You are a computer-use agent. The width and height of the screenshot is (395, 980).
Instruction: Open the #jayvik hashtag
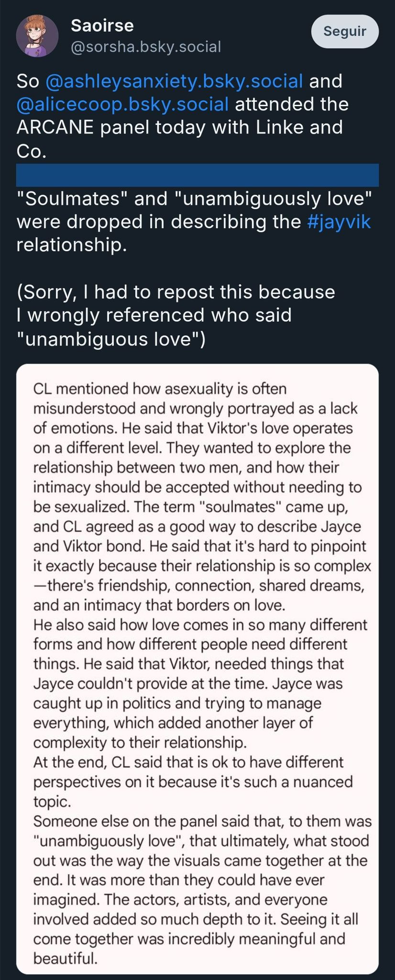coord(339,222)
